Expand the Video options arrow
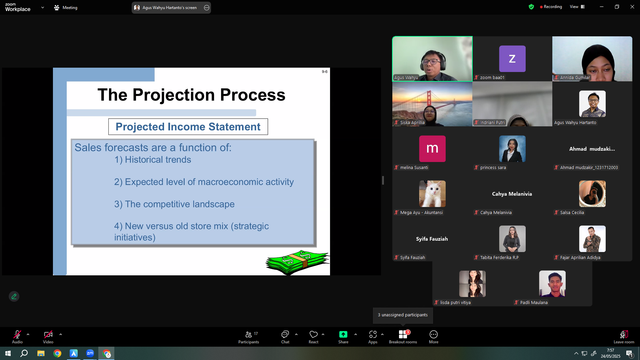Image resolution: width=640 pixels, height=360 pixels. click(60, 334)
